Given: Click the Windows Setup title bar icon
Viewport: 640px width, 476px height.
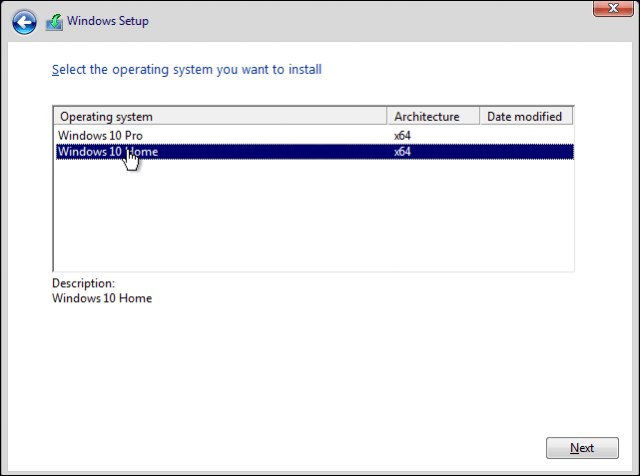Looking at the screenshot, I should pos(54,20).
